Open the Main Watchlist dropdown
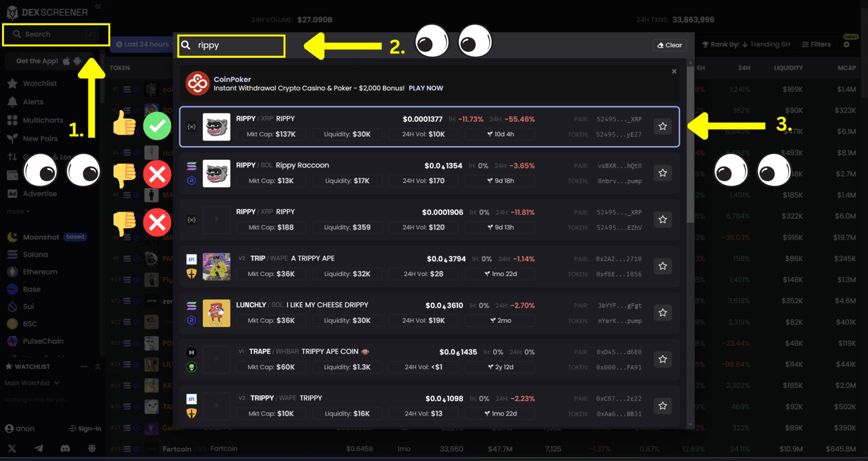The image size is (868, 461). (x=32, y=383)
